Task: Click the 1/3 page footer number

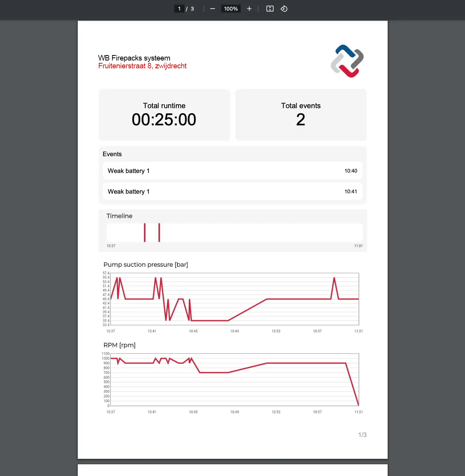Action: [x=363, y=435]
